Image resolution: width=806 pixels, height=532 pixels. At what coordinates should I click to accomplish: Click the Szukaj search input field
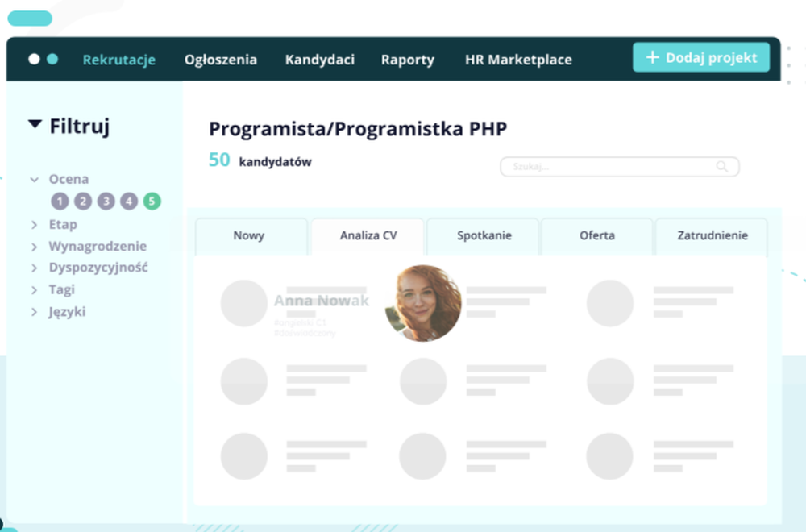(x=604, y=167)
